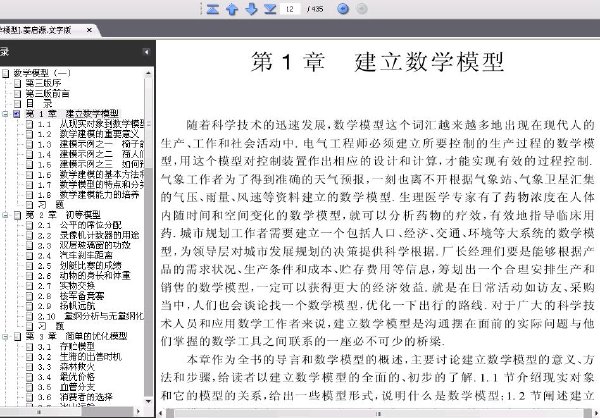Click the chapter heading 第 1 章 建立数学模型

click(377, 62)
